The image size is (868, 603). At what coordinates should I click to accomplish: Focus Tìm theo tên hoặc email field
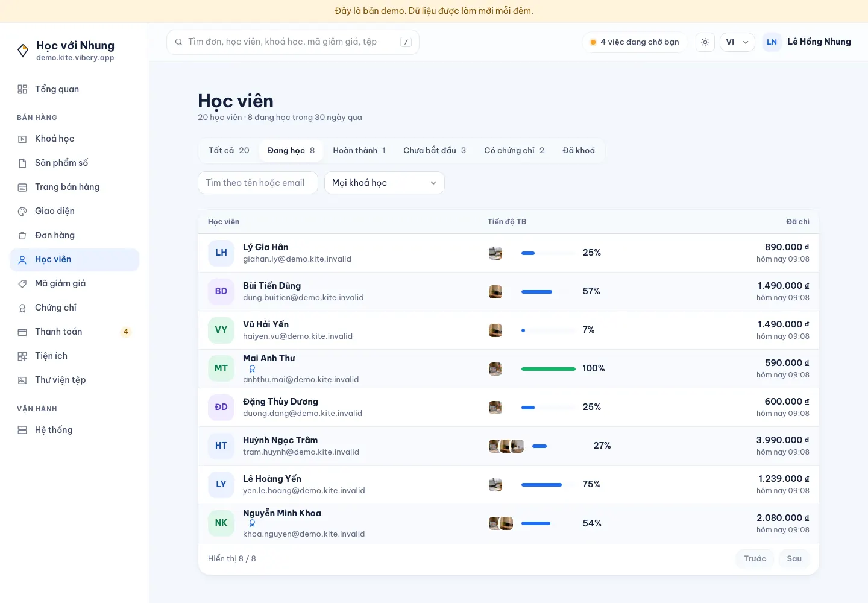[x=258, y=183]
